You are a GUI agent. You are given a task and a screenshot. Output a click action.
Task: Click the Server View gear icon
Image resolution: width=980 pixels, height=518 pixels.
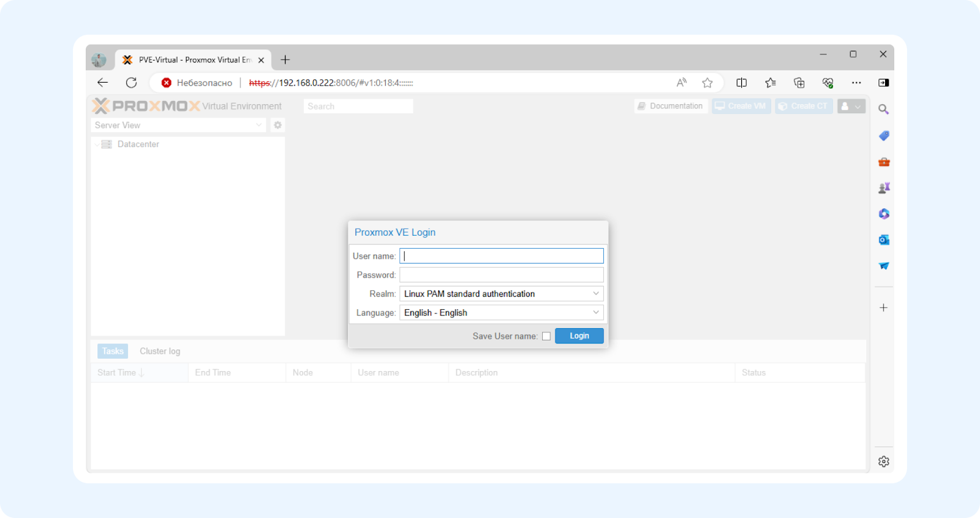click(x=277, y=125)
